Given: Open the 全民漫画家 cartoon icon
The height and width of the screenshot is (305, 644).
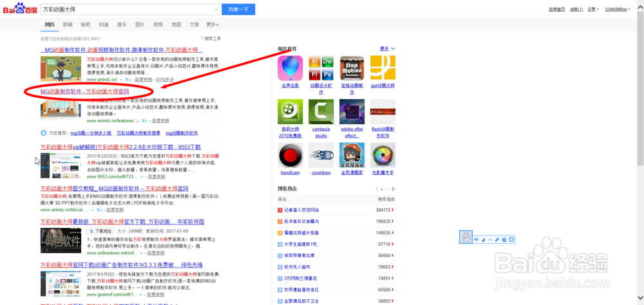Looking at the screenshot, I should point(352,155).
